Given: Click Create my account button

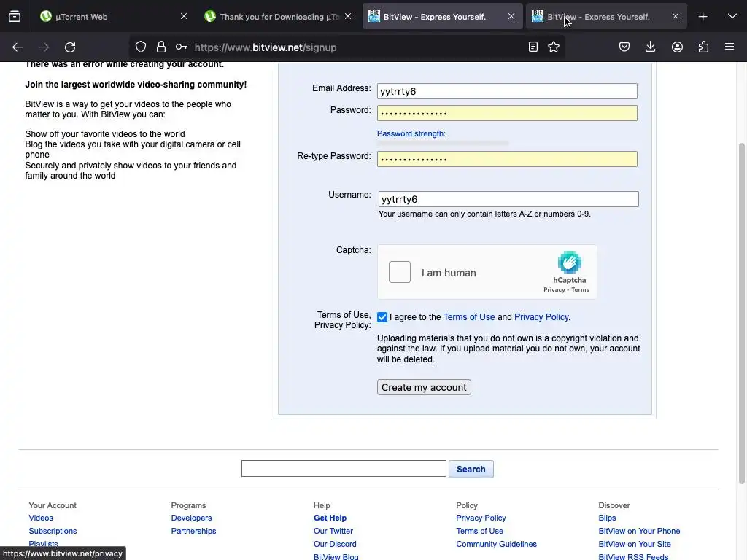Looking at the screenshot, I should point(424,387).
